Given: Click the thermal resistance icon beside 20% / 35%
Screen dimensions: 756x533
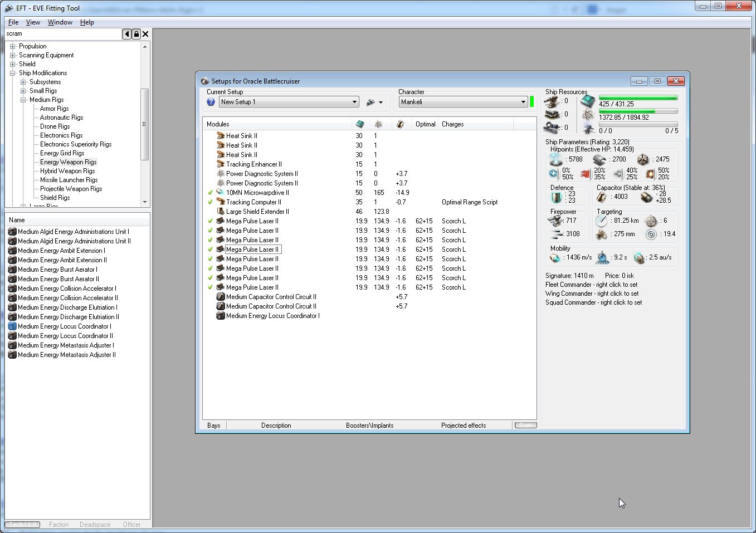Looking at the screenshot, I should 586,174.
